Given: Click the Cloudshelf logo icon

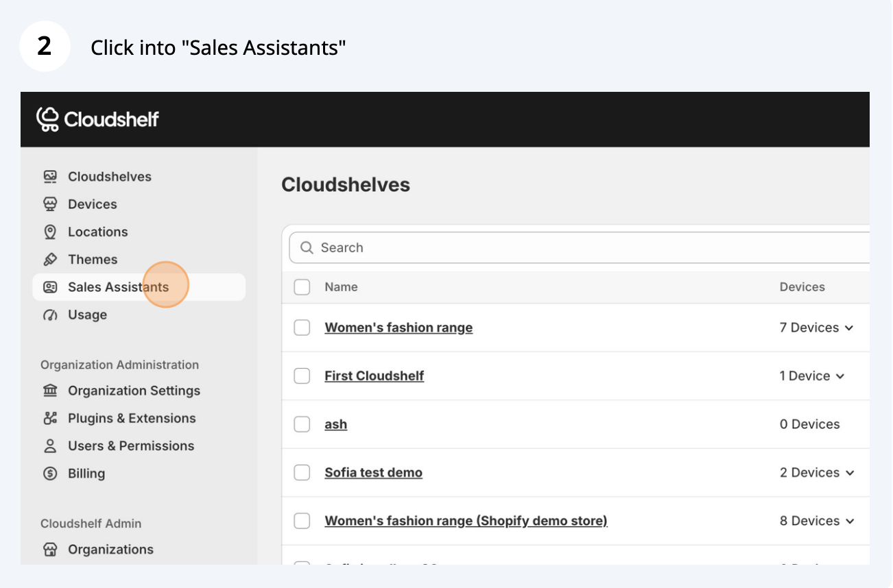Looking at the screenshot, I should (x=47, y=119).
